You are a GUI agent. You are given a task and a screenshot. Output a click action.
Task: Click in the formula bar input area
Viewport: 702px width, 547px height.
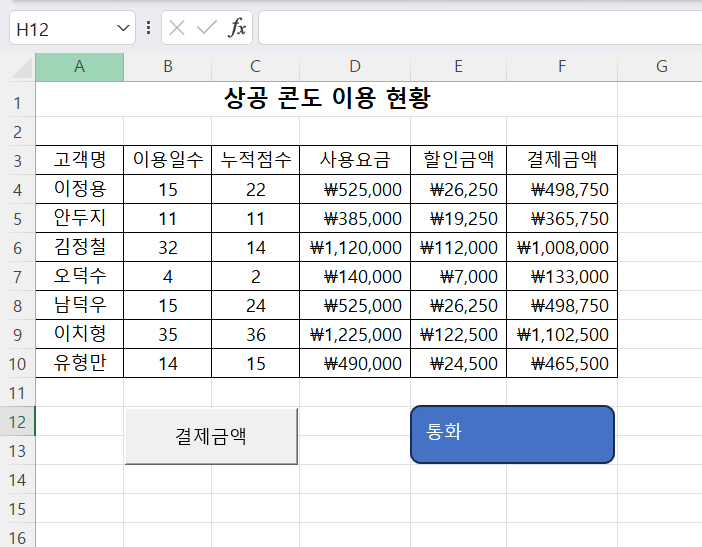(480, 28)
